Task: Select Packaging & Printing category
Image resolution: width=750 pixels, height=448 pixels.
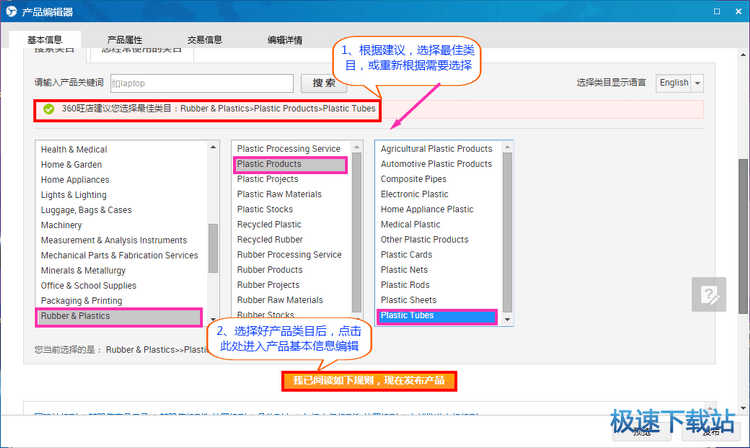Action: pos(81,301)
